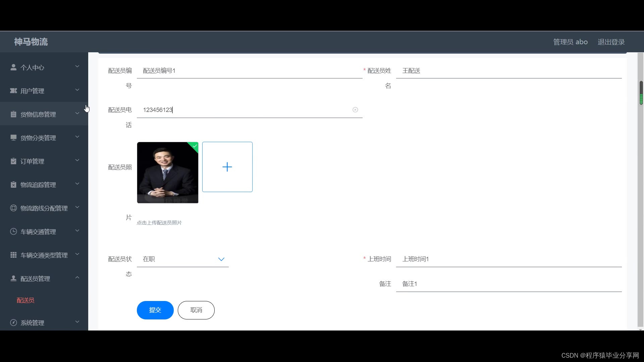The image size is (644, 362).
Task: Clear the phone number field with the X icon
Action: point(355,110)
